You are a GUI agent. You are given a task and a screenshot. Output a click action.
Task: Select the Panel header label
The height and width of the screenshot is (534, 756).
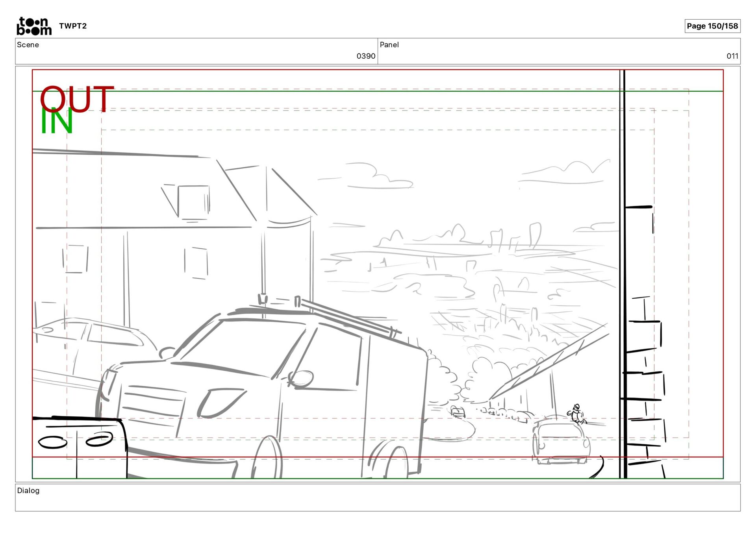[x=389, y=45]
